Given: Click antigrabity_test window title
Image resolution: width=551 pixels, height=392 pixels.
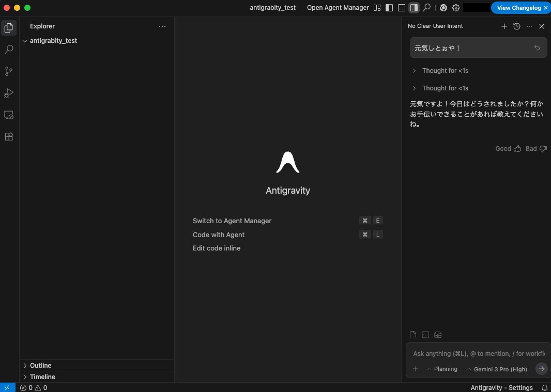Looking at the screenshot, I should (273, 8).
